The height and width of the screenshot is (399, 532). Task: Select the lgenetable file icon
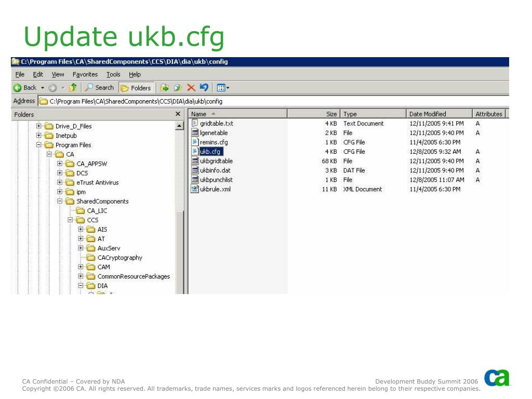(x=195, y=132)
